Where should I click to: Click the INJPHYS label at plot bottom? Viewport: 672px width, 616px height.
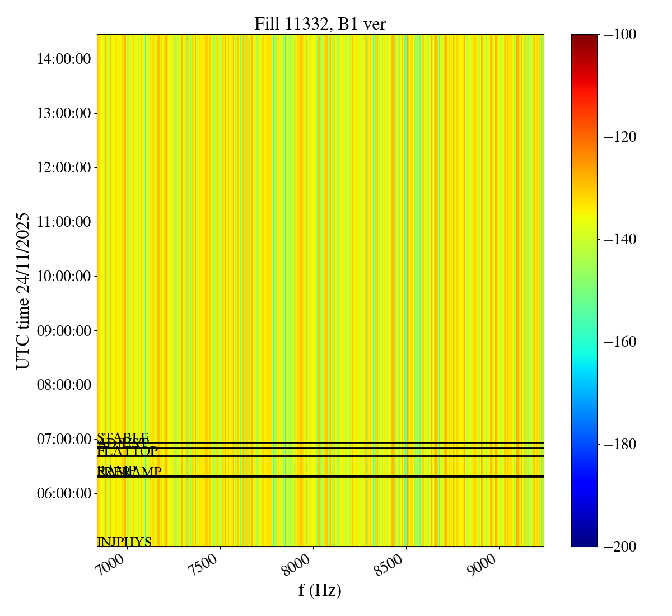124,542
